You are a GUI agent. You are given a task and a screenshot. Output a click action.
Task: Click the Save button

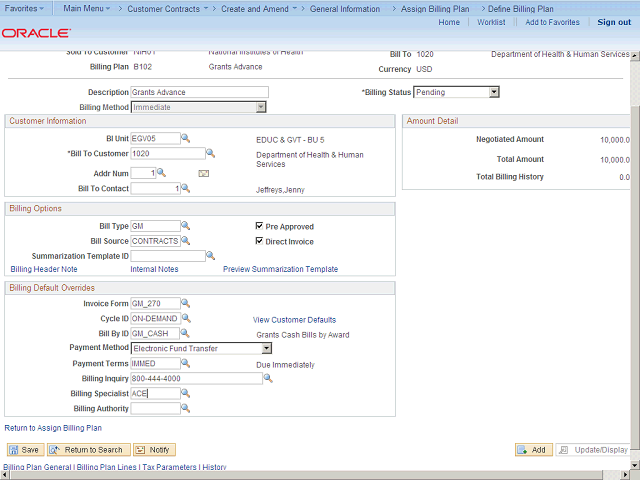point(24,450)
